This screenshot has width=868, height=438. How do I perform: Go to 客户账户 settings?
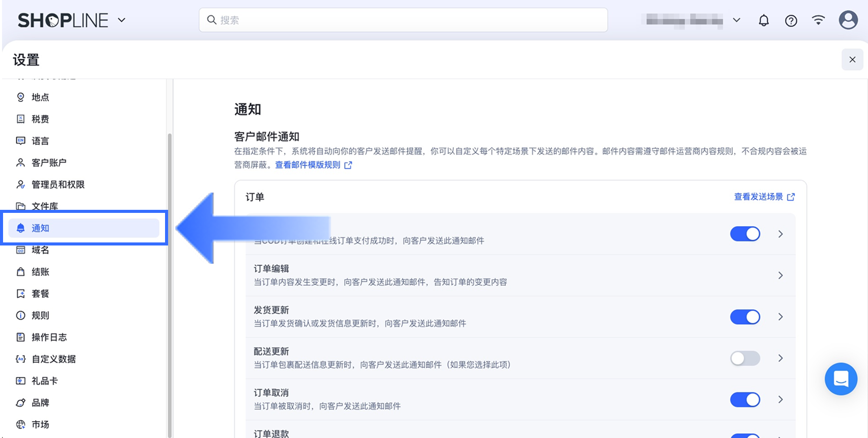pos(49,162)
